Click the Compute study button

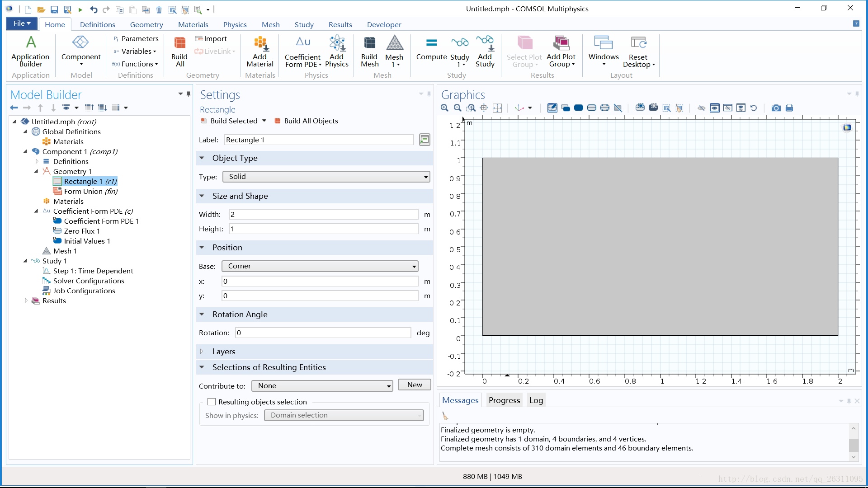click(x=431, y=49)
